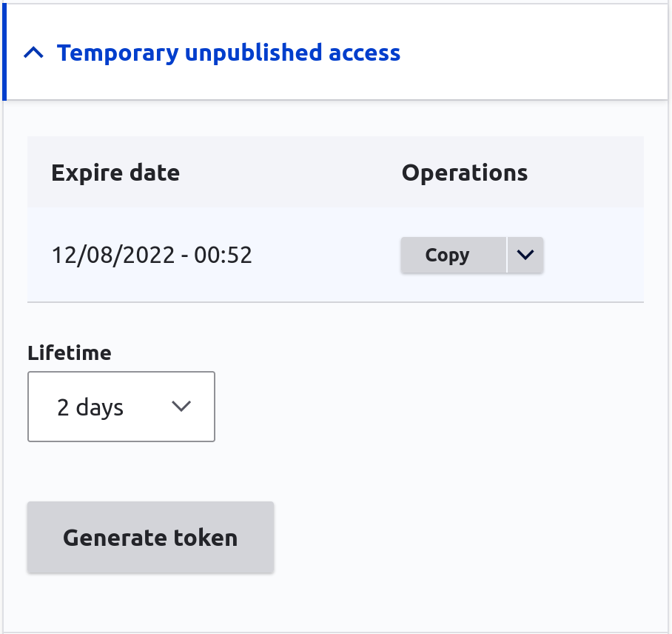Expand more operations next to Copy

coord(525,255)
